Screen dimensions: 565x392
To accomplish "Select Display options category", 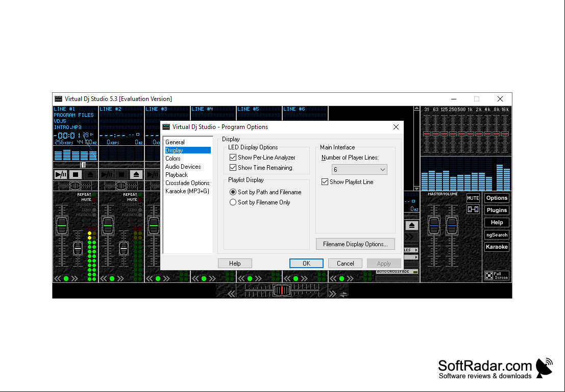I will coord(188,150).
